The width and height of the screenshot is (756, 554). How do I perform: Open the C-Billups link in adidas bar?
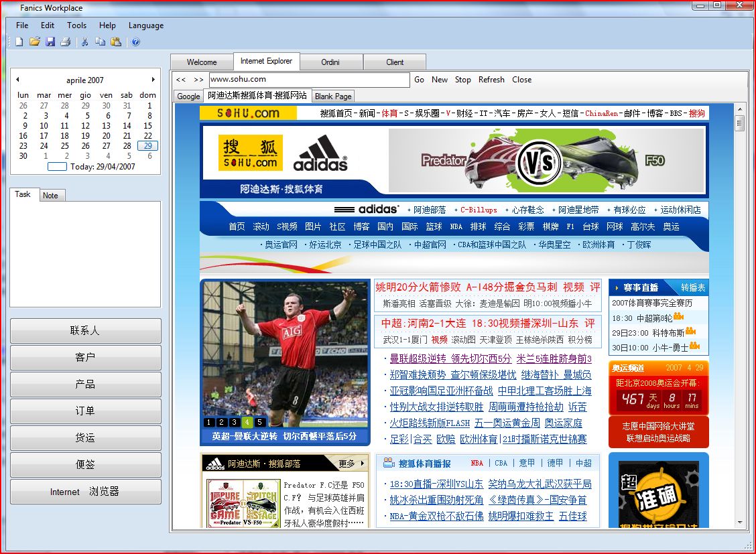pyautogui.click(x=479, y=210)
